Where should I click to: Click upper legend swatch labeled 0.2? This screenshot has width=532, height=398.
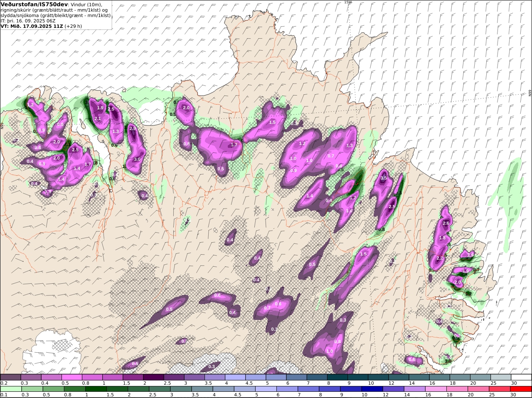pyautogui.click(x=10, y=377)
